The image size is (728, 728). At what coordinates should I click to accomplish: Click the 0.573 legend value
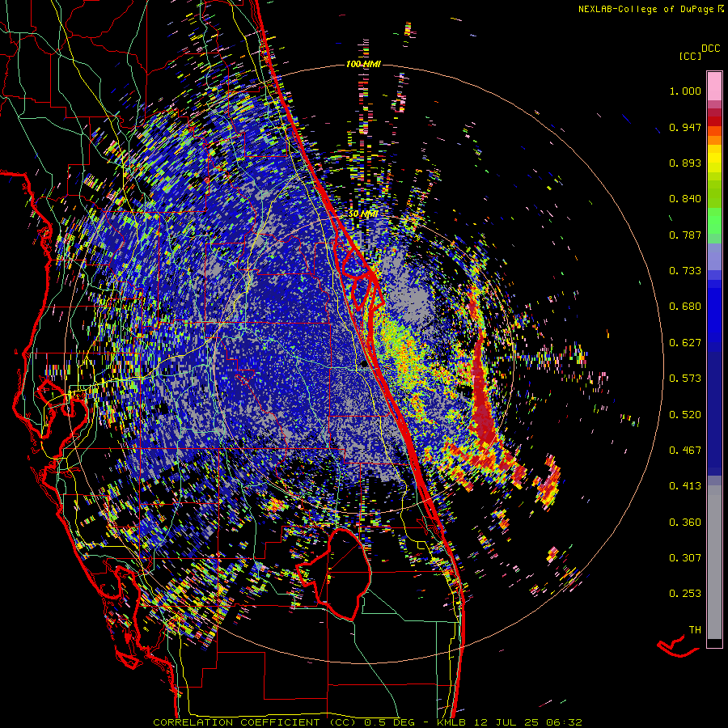[685, 379]
